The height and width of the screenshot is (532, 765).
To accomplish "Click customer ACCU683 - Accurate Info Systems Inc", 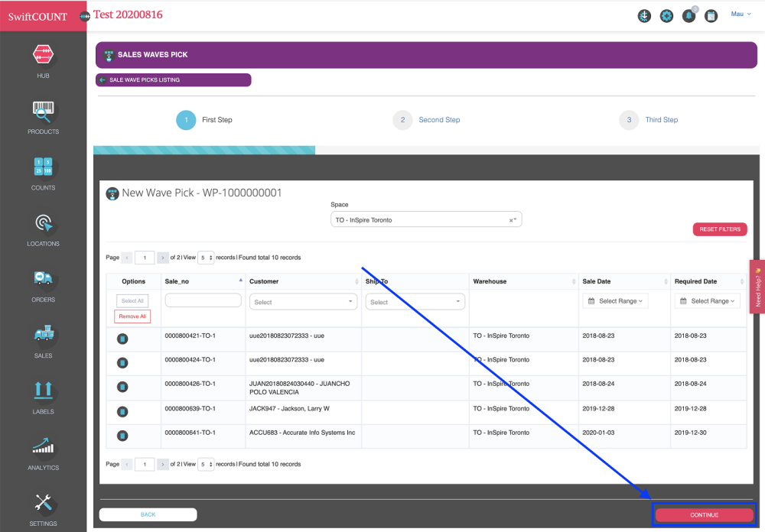I will click(x=302, y=433).
